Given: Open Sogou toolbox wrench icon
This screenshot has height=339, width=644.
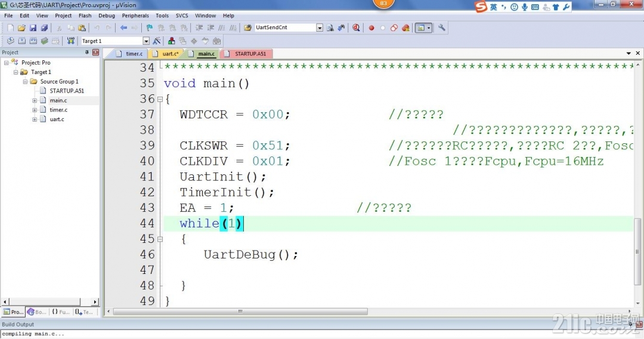Looking at the screenshot, I should (566, 7).
